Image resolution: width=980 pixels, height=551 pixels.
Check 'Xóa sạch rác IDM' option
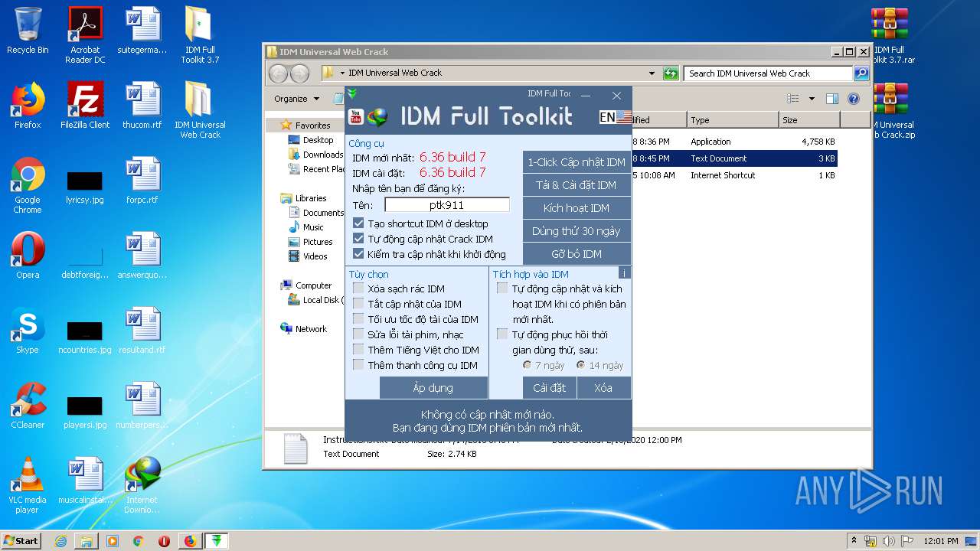(x=358, y=289)
